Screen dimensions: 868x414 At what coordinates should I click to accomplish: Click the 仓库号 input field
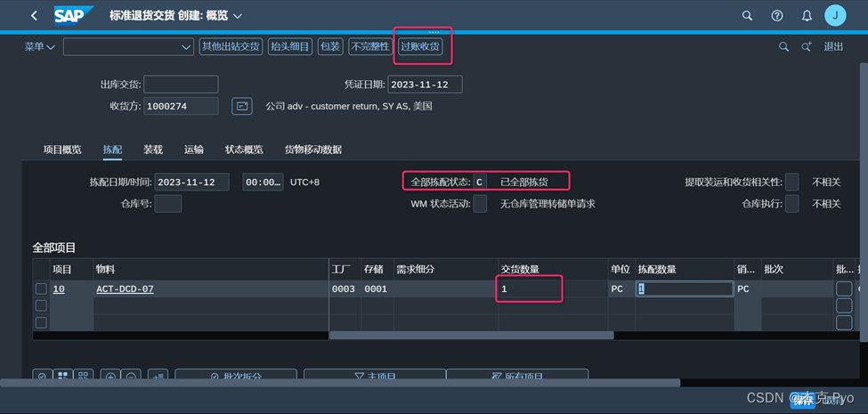tap(168, 204)
